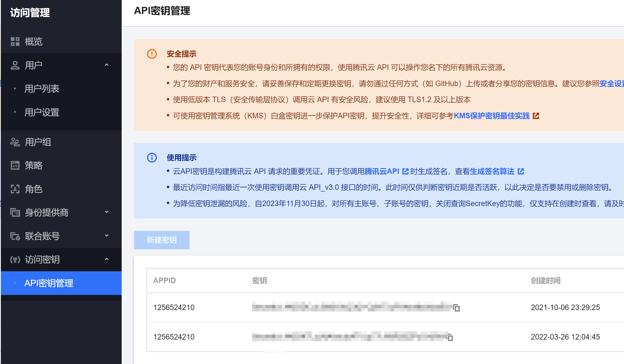
Task: Click the 策略 policy icon in sidebar
Action: point(15,165)
